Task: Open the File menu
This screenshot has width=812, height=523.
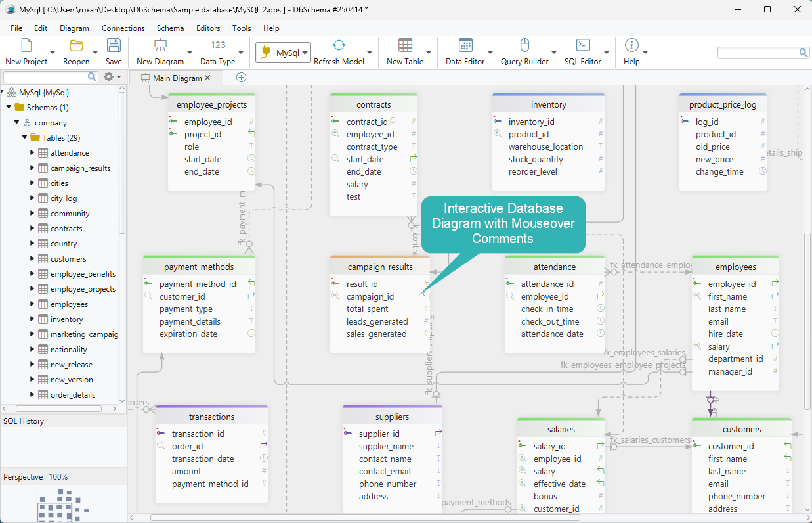Action: [16, 28]
